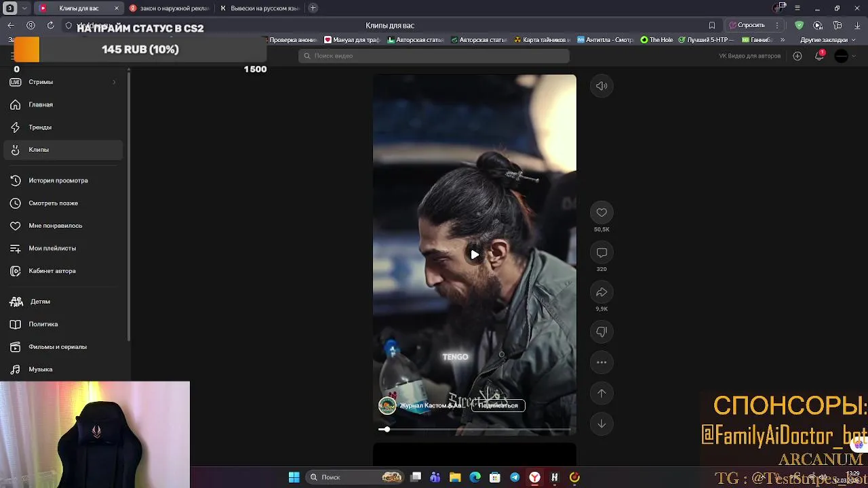Open VK Видео для авторов link
This screenshot has width=868, height=488.
[x=749, y=56]
